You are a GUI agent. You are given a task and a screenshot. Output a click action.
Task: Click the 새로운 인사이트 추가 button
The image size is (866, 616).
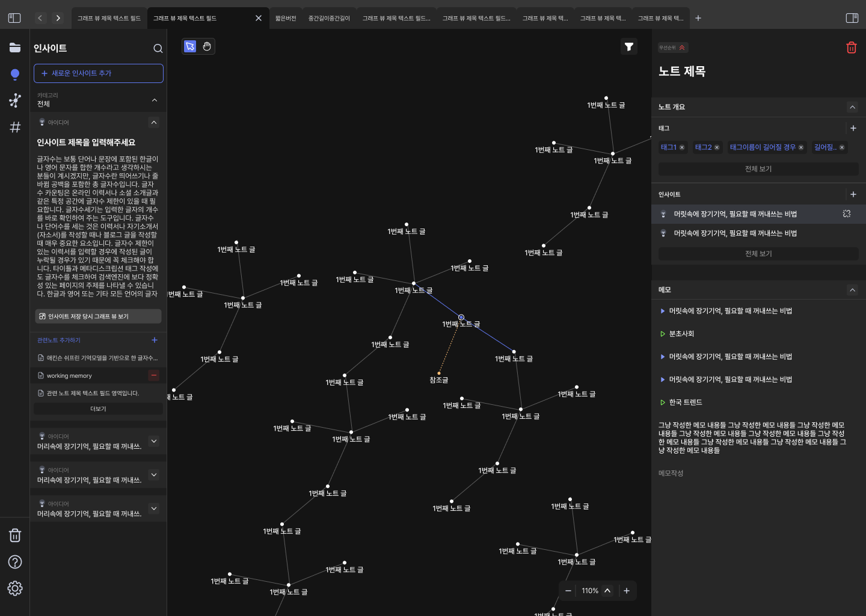click(98, 73)
